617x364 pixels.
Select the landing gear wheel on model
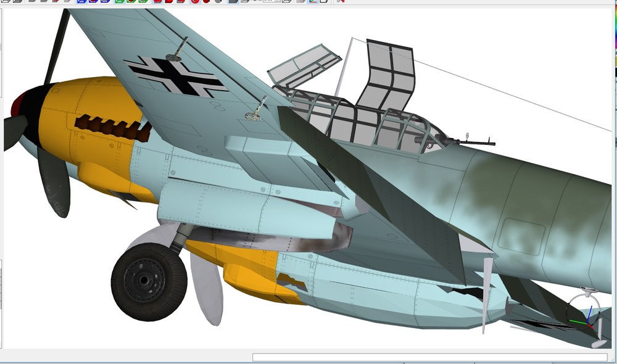pos(149,282)
